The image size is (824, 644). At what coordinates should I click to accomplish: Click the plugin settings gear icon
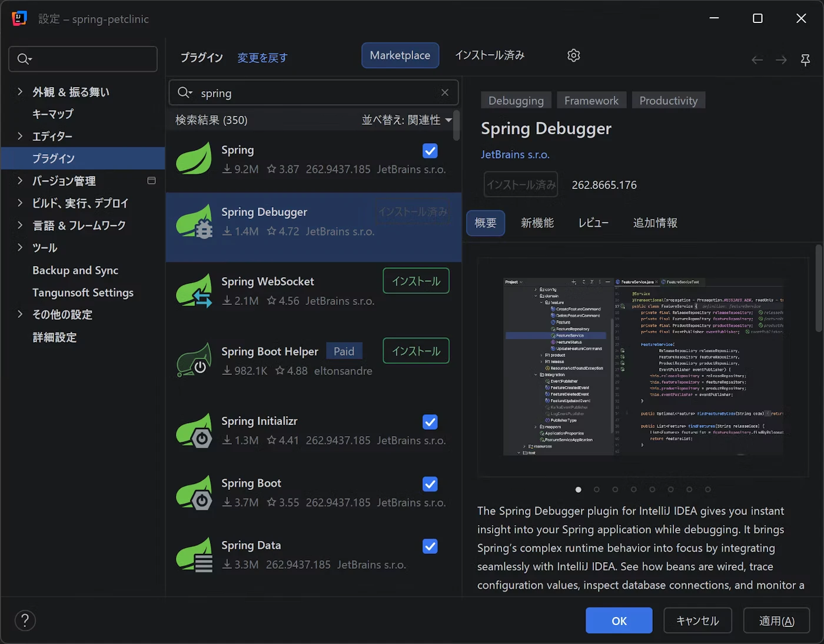pyautogui.click(x=574, y=55)
